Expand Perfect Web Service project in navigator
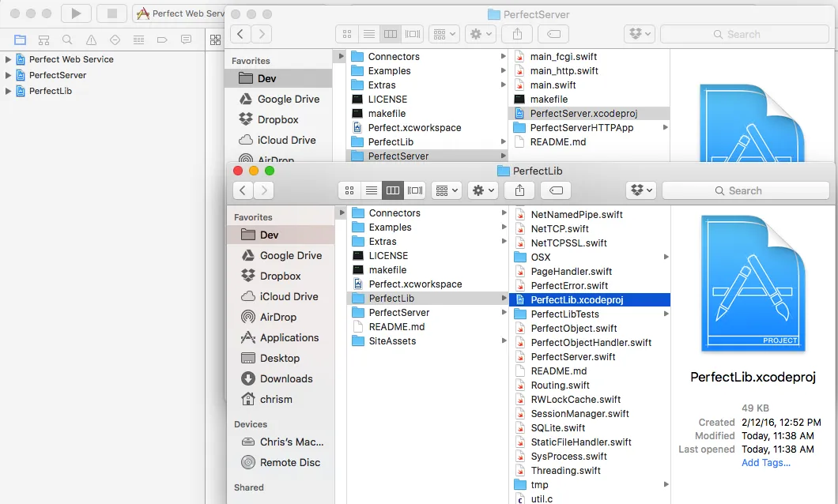 (x=8, y=59)
